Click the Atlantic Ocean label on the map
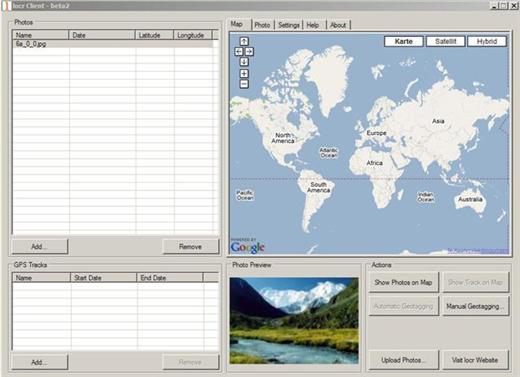This screenshot has height=377, width=520. coord(329,152)
